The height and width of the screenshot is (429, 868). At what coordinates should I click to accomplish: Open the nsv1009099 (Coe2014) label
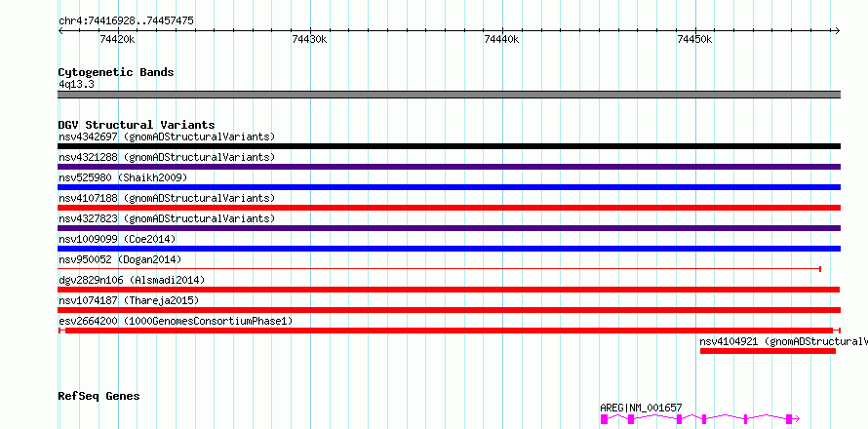[x=117, y=239]
